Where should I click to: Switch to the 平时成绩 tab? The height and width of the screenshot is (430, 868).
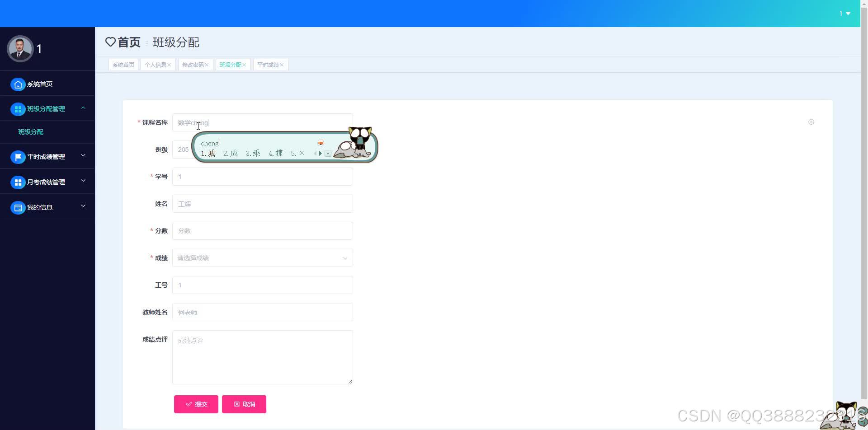point(268,65)
